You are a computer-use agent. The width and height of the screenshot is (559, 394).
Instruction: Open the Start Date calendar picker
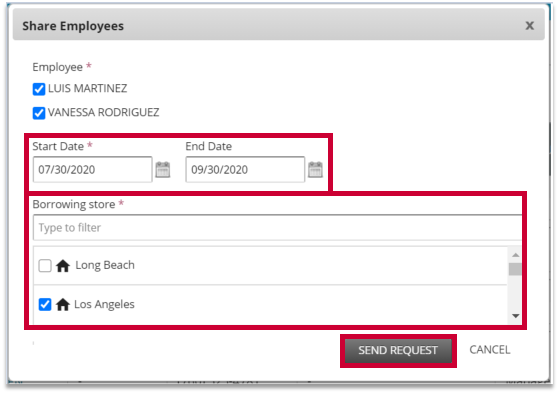(163, 169)
